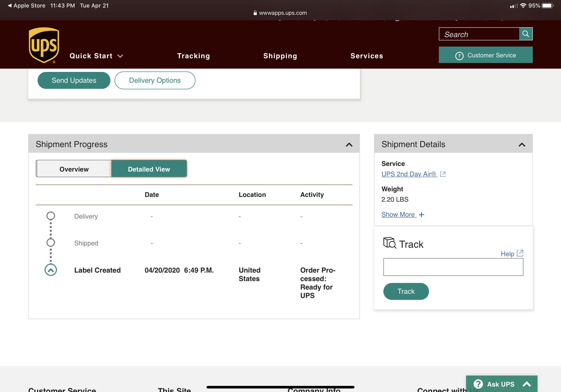This screenshot has height=392, width=561.
Task: Open the Delivery Options button
Action: (155, 80)
